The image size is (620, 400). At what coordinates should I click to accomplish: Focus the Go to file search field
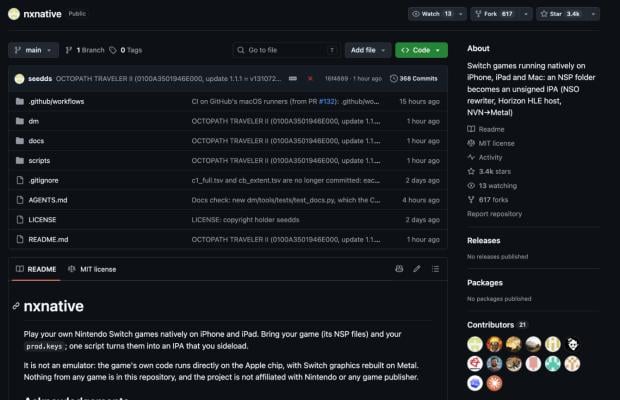286,50
